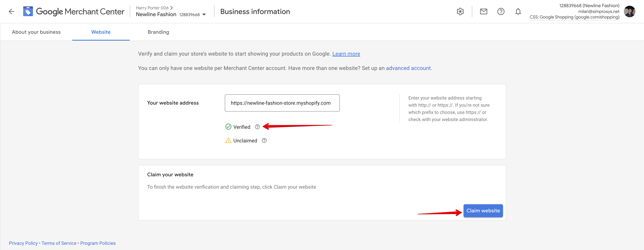Select the Website tab
This screenshot has width=644, height=250.
point(101,32)
